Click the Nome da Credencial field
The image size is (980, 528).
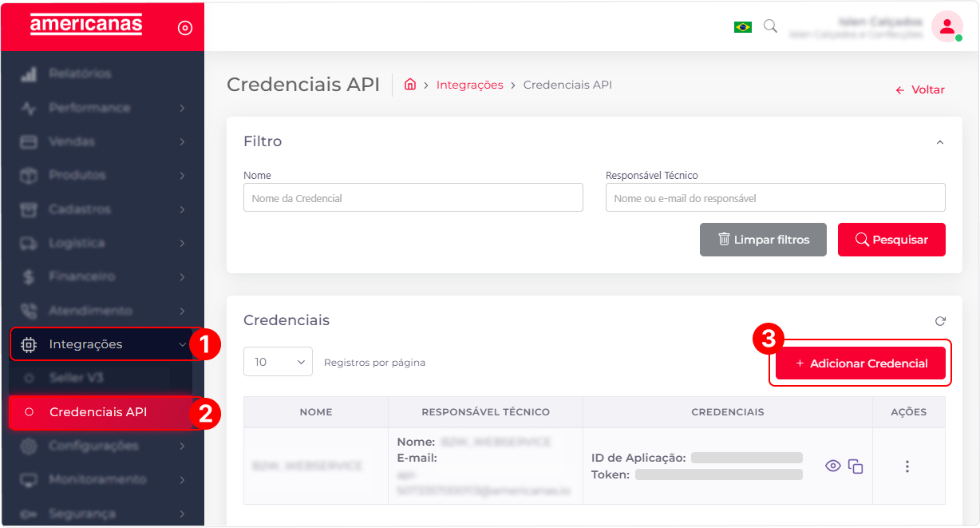click(x=413, y=198)
